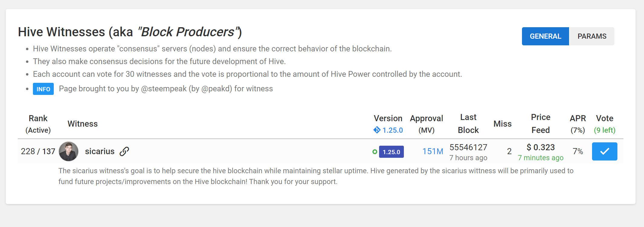The image size is (644, 227).
Task: Click the green status circle indicator
Action: [375, 152]
